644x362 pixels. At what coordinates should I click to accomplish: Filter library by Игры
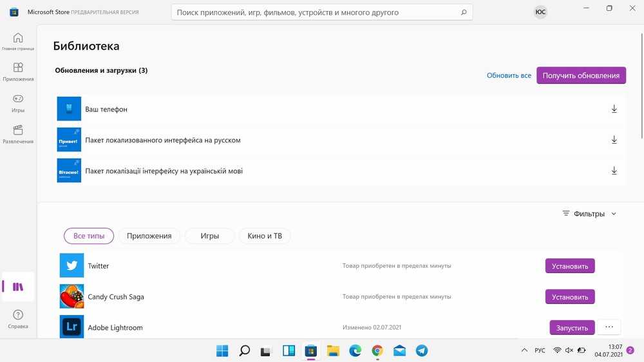tap(209, 236)
